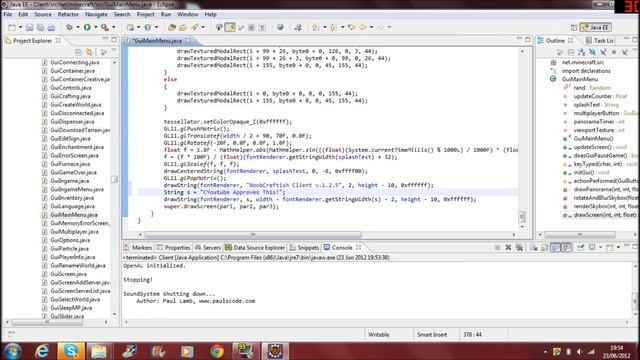Toggle Hide Static Members in Outline toolbar
This screenshot has width=640, height=360.
[603, 52]
